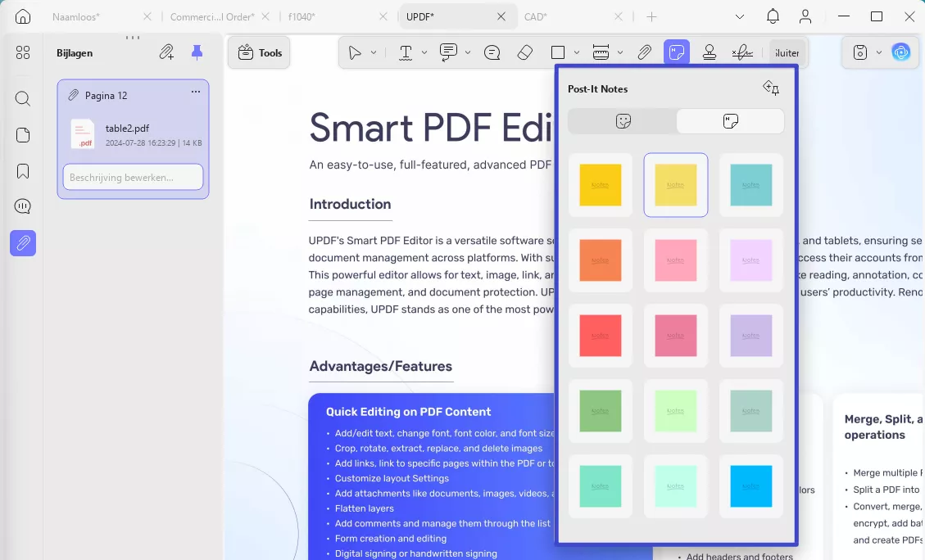Screen dimensions: 925x560
Task: Switch to the f1040* tab
Action: coord(302,16)
